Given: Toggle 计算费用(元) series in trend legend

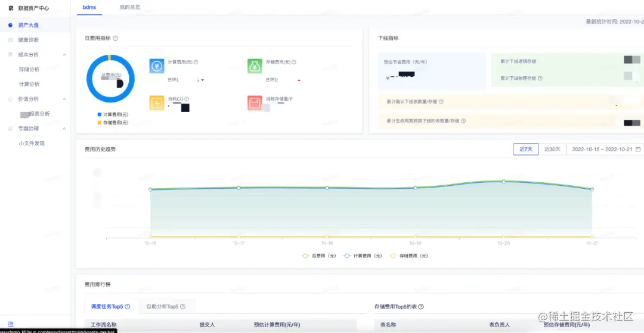Looking at the screenshot, I should 363,256.
